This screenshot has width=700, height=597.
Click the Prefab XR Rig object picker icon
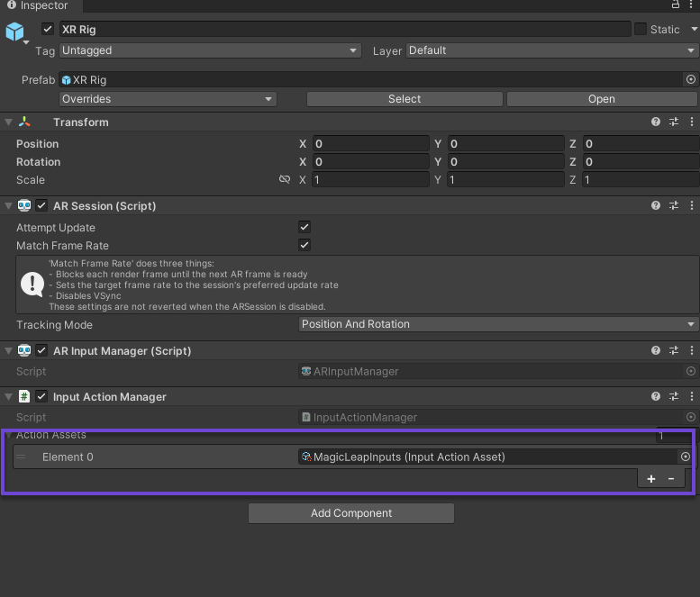click(691, 80)
